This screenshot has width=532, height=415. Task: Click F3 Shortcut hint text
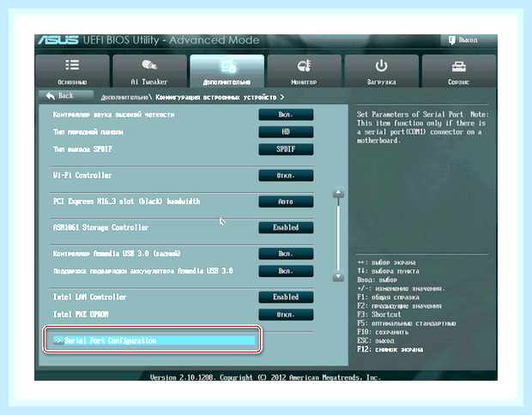coord(378,315)
